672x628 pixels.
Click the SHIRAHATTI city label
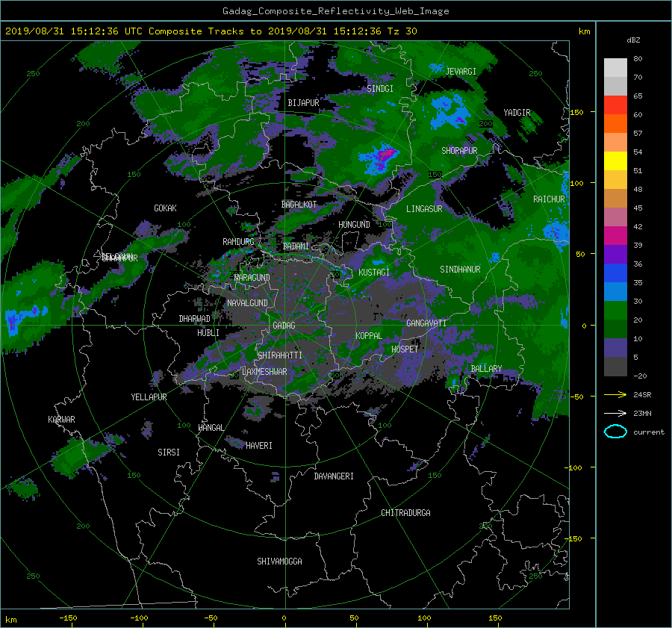pos(280,355)
